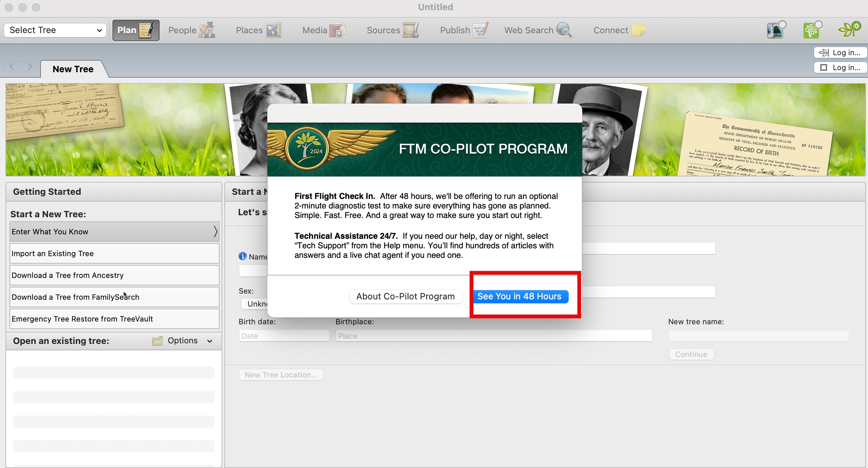The height and width of the screenshot is (468, 868).
Task: Click the green FamilySearch tree icon
Action: pyautogui.click(x=812, y=31)
